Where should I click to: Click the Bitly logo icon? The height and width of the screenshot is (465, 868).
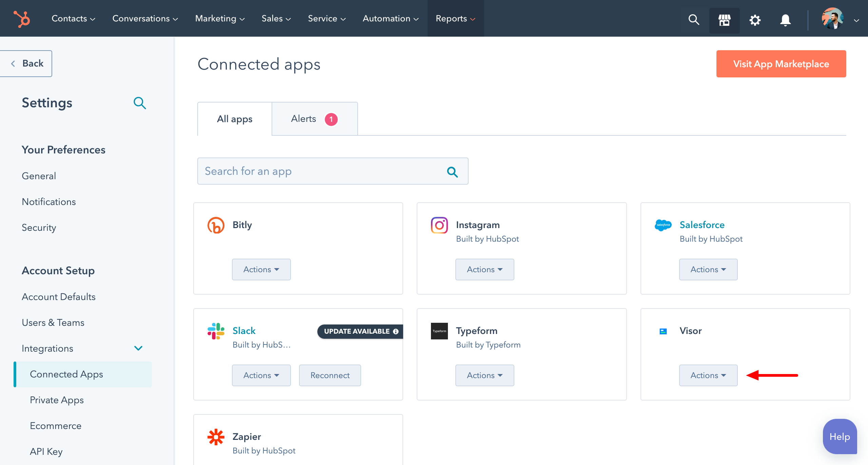pyautogui.click(x=216, y=225)
